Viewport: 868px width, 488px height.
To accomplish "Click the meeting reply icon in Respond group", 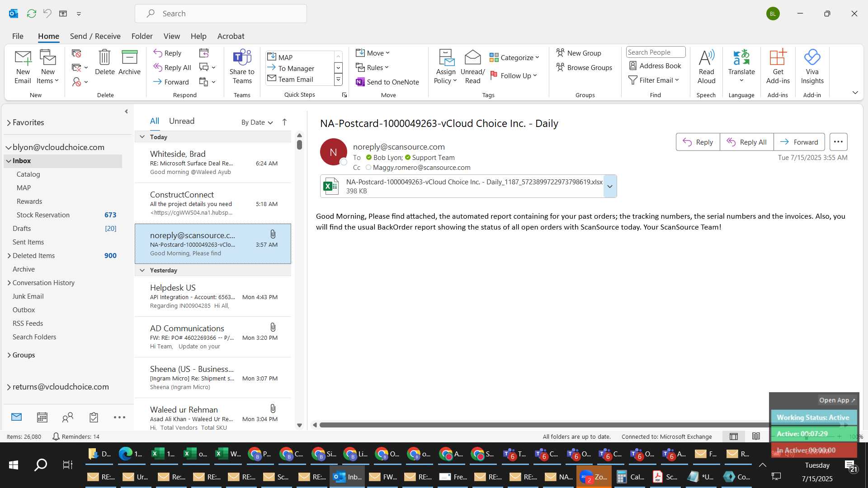I will pos(204,53).
